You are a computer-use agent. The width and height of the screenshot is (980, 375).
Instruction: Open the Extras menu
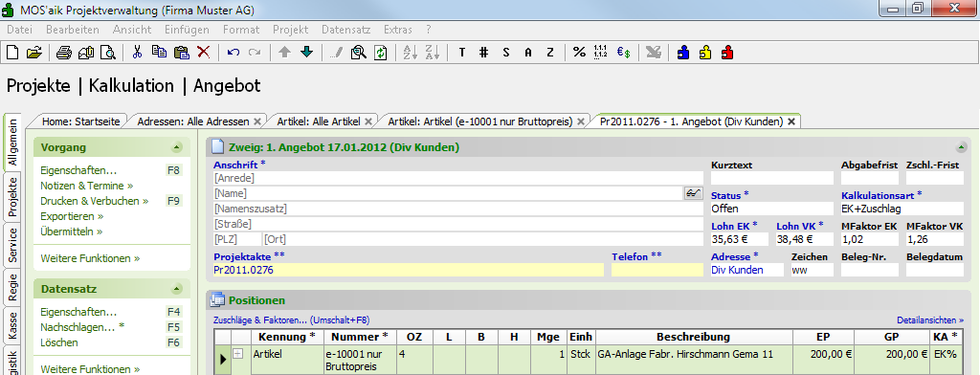[x=398, y=30]
